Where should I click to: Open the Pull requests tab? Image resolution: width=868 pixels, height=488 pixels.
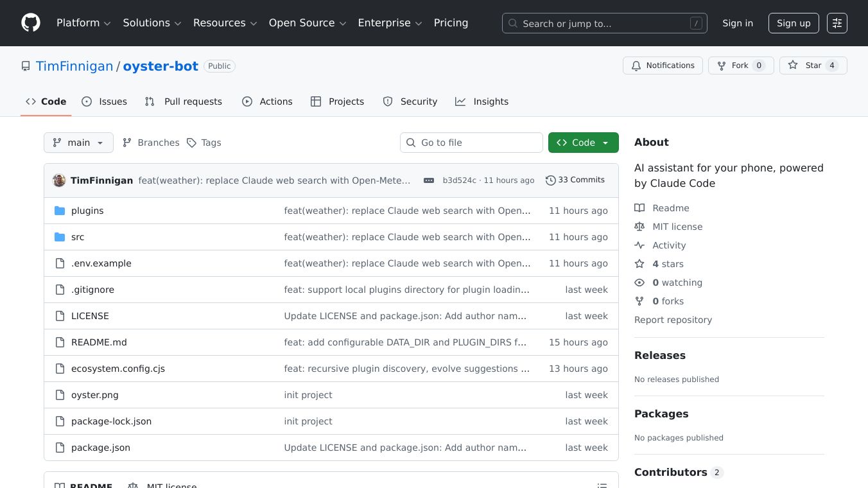[184, 101]
